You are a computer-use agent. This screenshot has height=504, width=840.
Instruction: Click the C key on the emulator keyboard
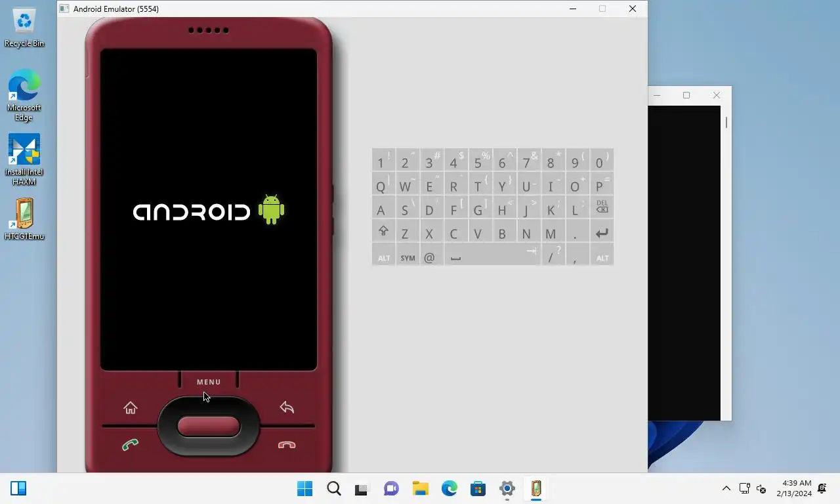tap(456, 232)
